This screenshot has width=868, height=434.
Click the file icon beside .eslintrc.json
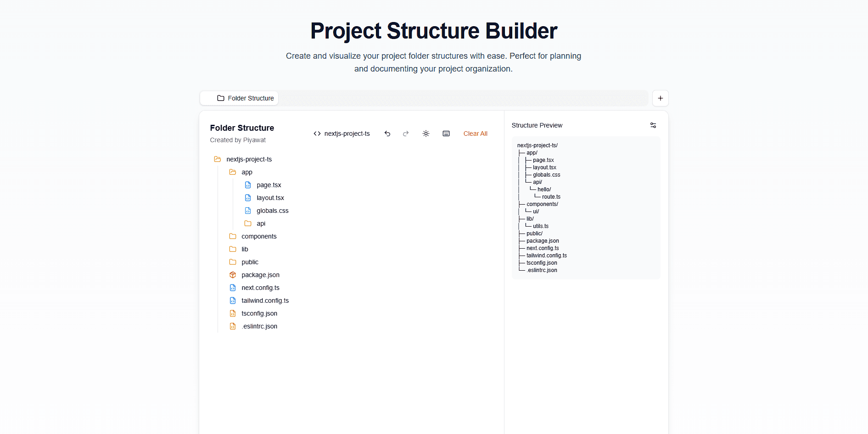233,326
